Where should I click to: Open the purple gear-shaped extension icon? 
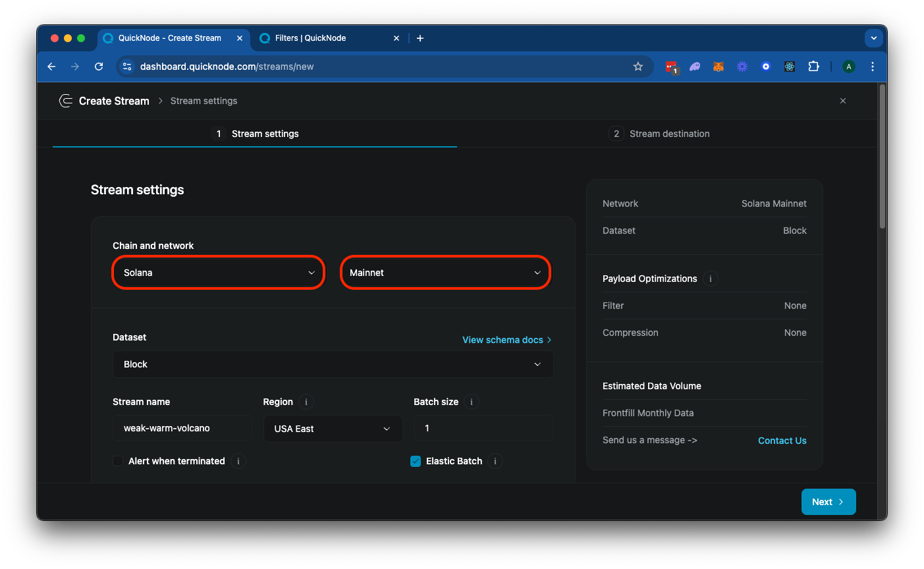click(742, 67)
